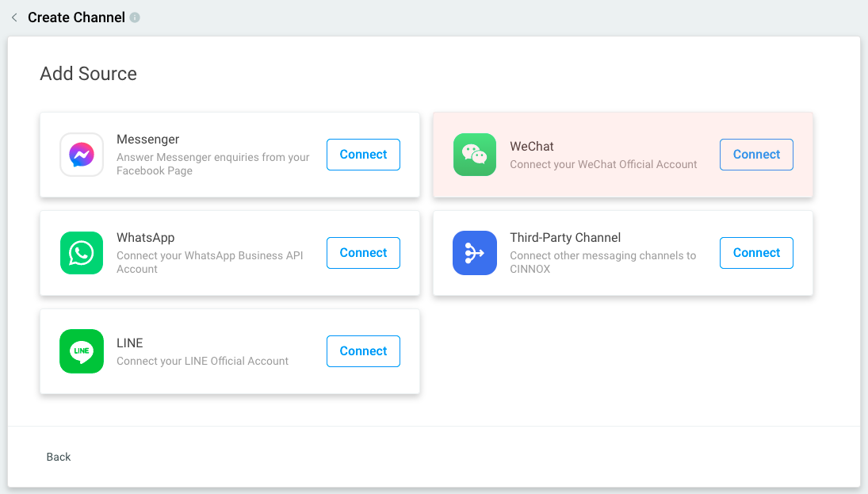The height and width of the screenshot is (494, 868).
Task: Connect the LINE source
Action: pyautogui.click(x=363, y=351)
